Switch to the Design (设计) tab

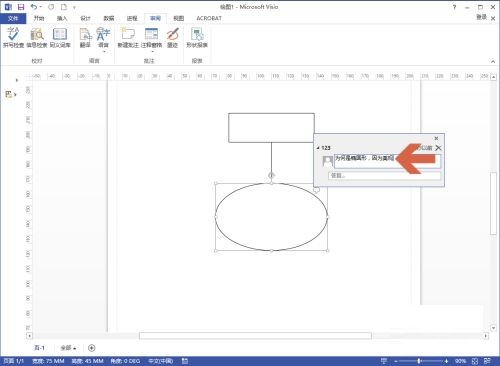pyautogui.click(x=85, y=18)
